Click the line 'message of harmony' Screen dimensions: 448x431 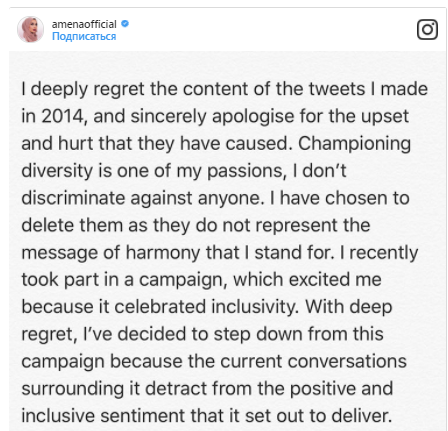(220, 253)
